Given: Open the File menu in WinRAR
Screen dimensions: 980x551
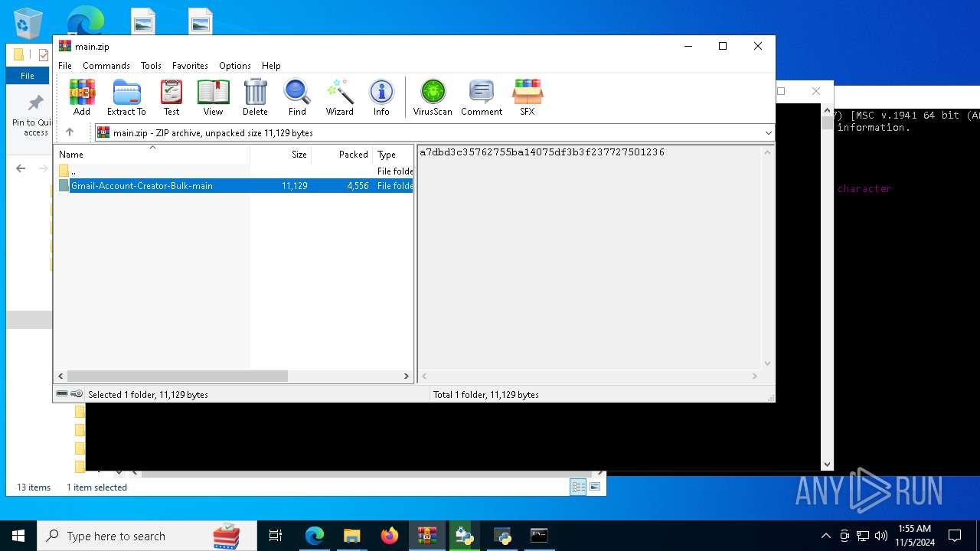Looking at the screenshot, I should click(x=65, y=66).
